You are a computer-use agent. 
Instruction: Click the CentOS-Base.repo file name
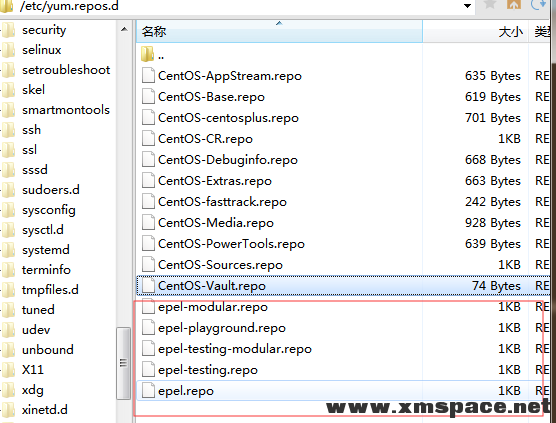[211, 97]
